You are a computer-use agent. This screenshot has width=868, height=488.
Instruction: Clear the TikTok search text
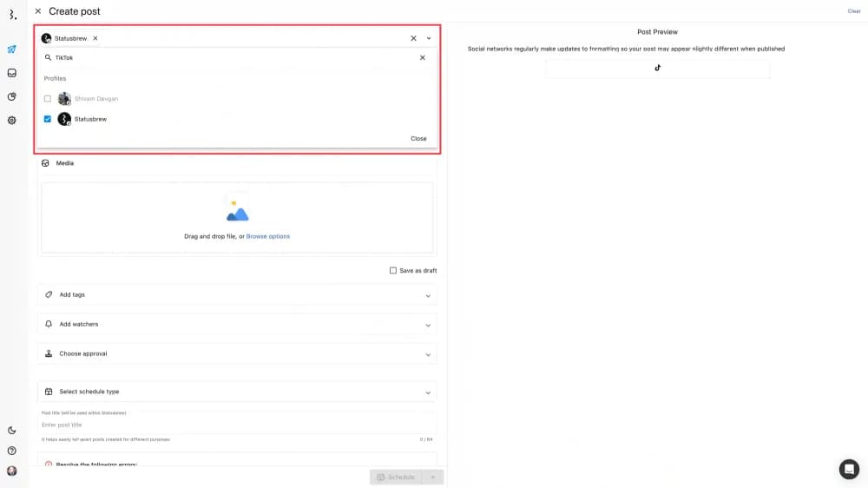pyautogui.click(x=423, y=57)
